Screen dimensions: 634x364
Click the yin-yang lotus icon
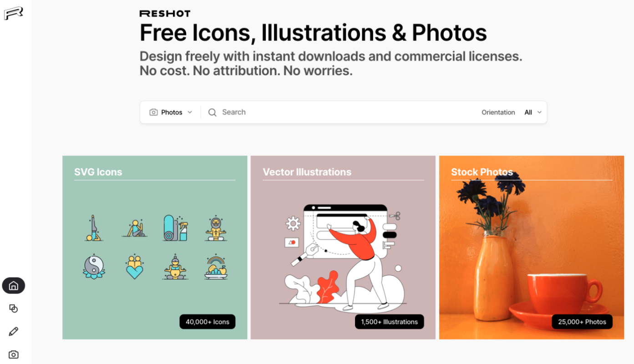(94, 266)
